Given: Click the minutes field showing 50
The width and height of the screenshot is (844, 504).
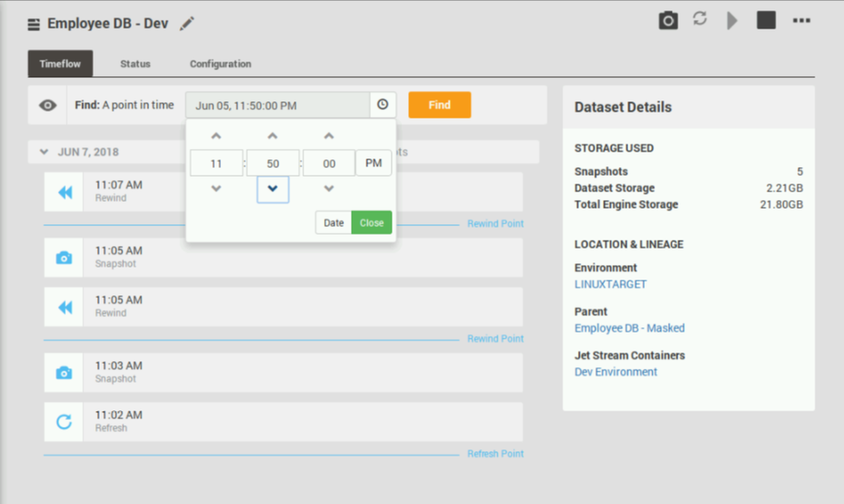Looking at the screenshot, I should [x=273, y=163].
